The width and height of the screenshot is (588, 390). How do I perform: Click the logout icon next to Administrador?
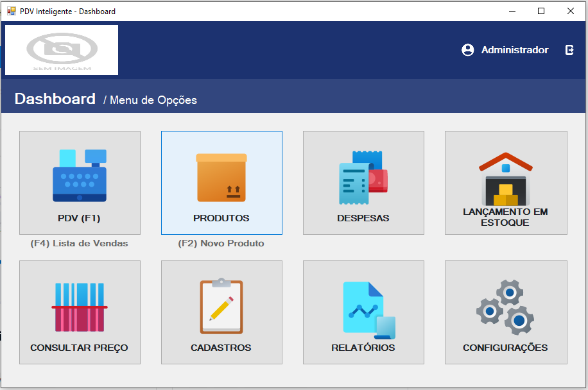click(x=569, y=50)
